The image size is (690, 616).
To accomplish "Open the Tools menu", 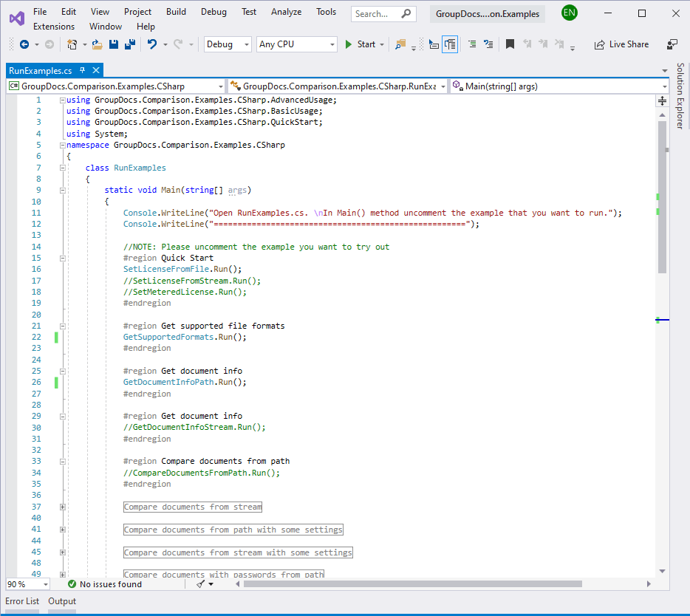I will [x=326, y=12].
